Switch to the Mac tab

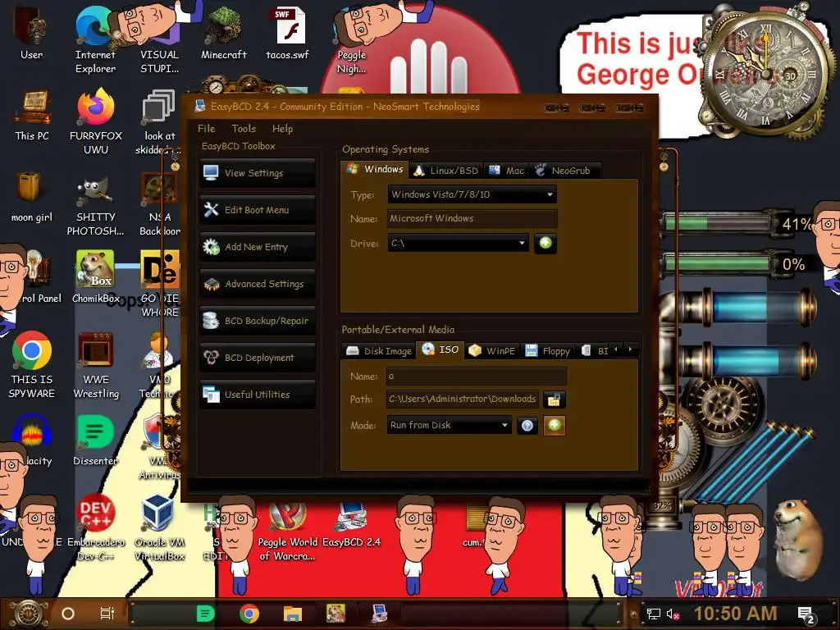pyautogui.click(x=507, y=171)
